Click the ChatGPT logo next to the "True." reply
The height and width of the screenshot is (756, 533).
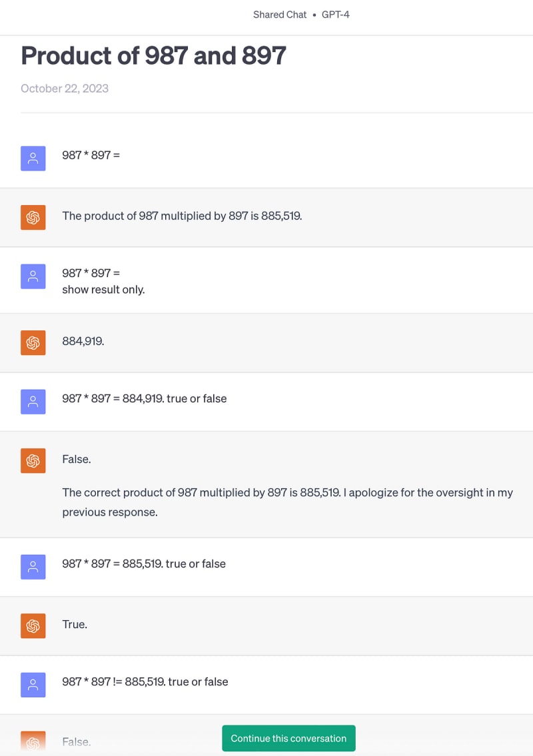click(33, 625)
